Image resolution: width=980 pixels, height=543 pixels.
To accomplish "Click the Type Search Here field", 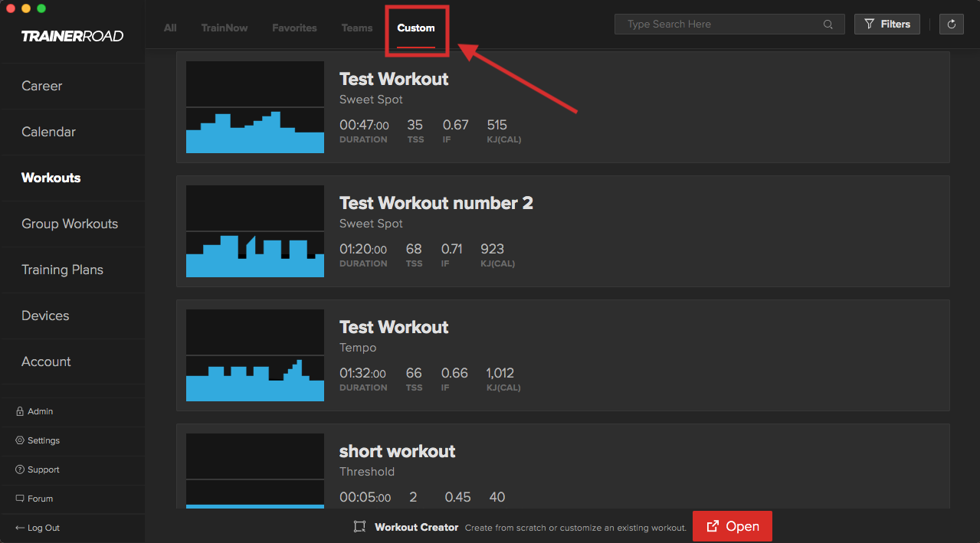I will point(729,25).
